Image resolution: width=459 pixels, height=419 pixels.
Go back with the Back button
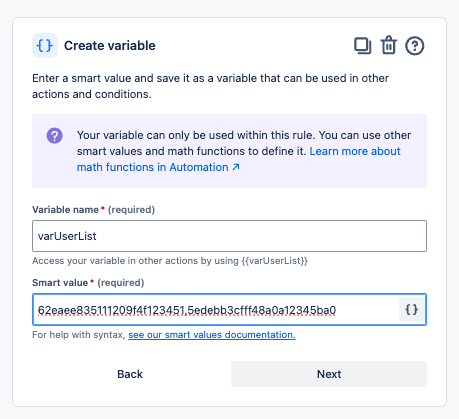coord(130,374)
